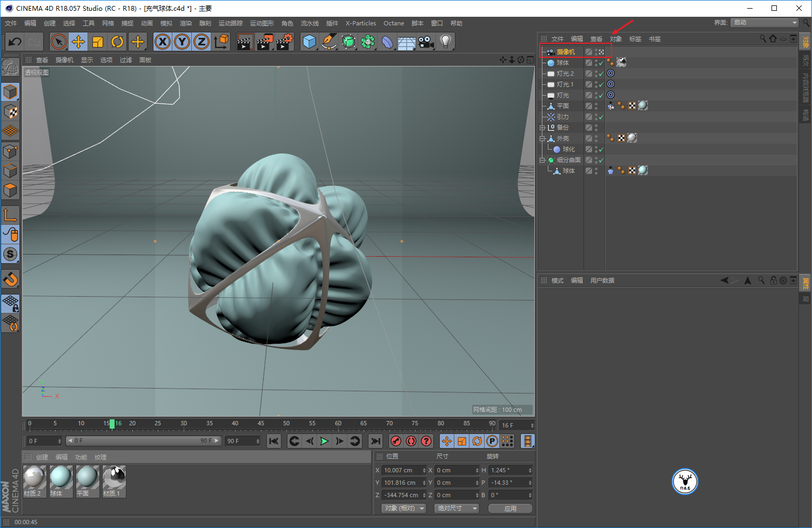Viewport: 812px width, 528px height.
Task: Expand the 备份 object group
Action: (542, 128)
